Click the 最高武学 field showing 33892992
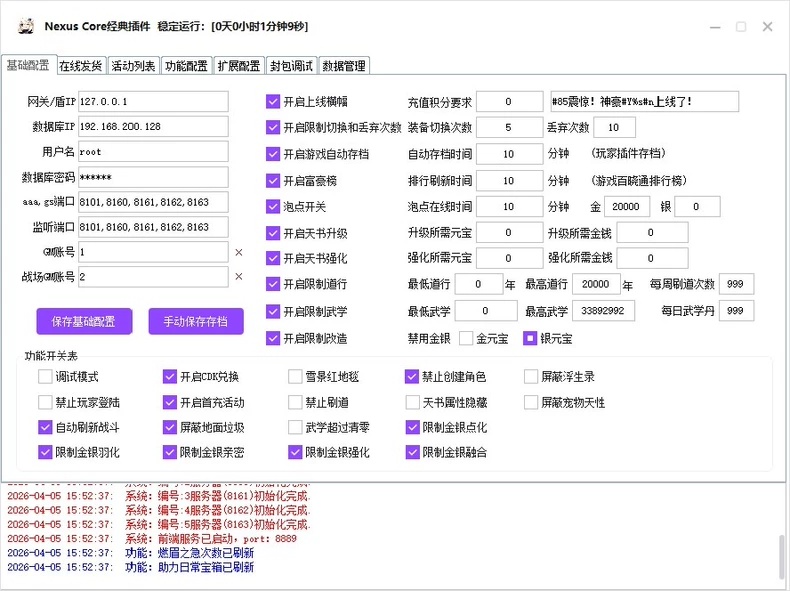 point(603,311)
